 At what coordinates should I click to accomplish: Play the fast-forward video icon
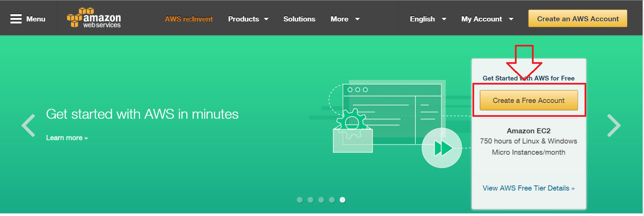[442, 148]
